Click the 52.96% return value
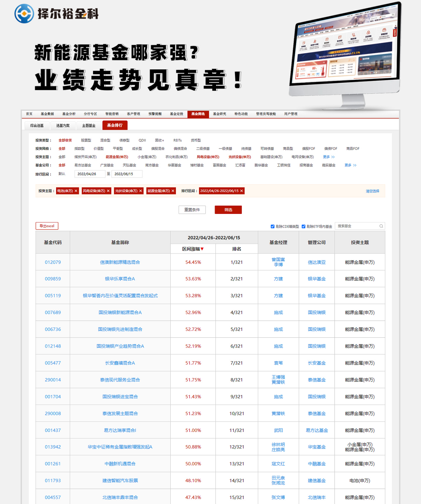Viewport: 421px width, 504px height. tap(193, 312)
